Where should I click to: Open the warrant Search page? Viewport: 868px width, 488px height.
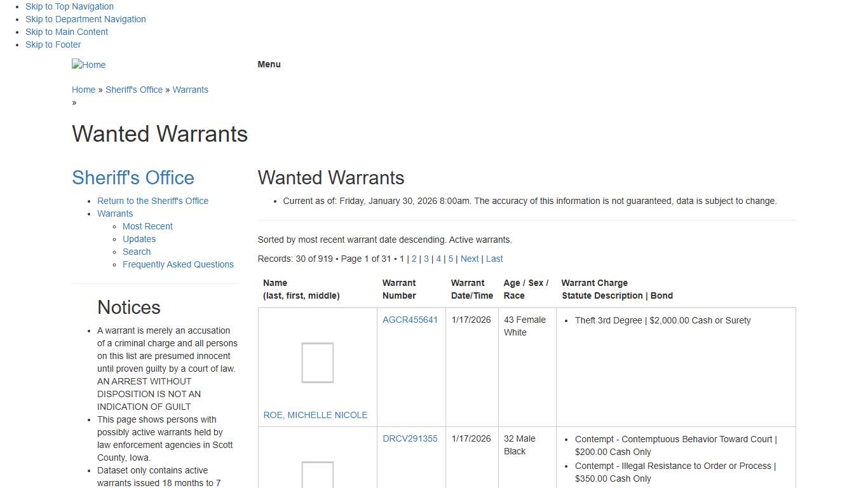(136, 252)
